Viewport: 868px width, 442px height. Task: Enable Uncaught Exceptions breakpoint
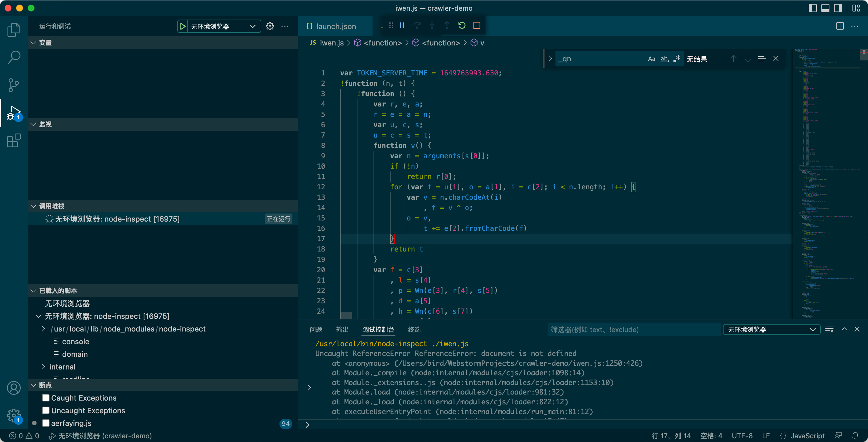(46, 410)
